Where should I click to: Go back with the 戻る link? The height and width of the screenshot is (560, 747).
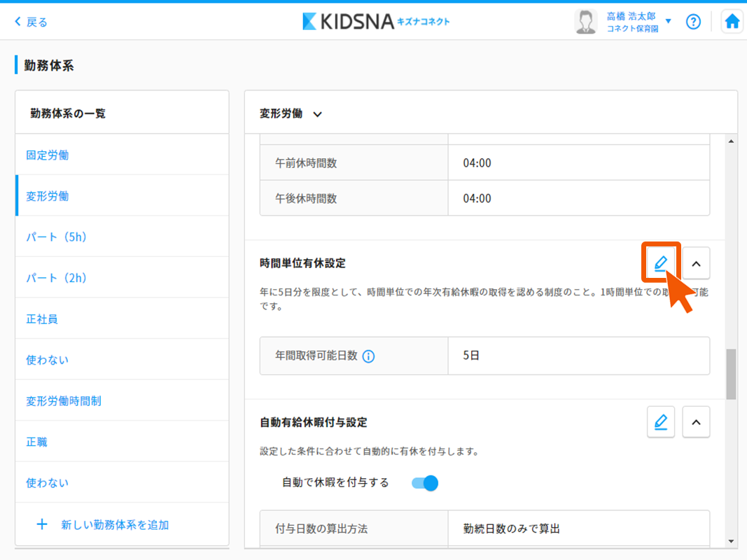click(32, 22)
